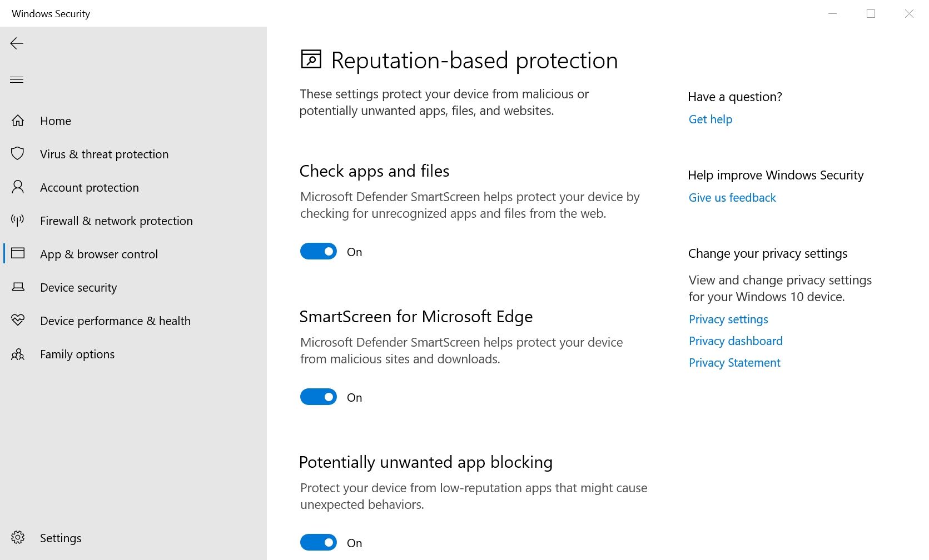929x560 pixels.
Task: Go to the Privacy dashboard link
Action: (x=736, y=341)
